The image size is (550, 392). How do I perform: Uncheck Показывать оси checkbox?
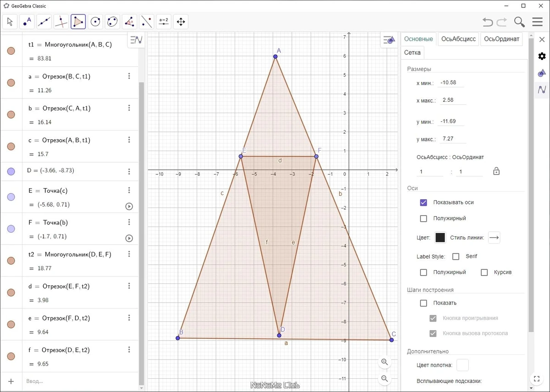coord(423,202)
